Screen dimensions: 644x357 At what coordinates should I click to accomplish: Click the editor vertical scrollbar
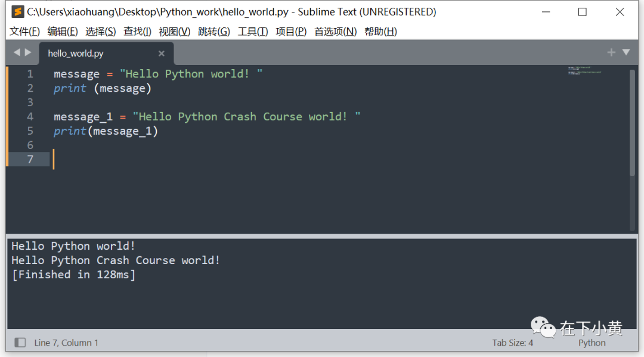632,123
